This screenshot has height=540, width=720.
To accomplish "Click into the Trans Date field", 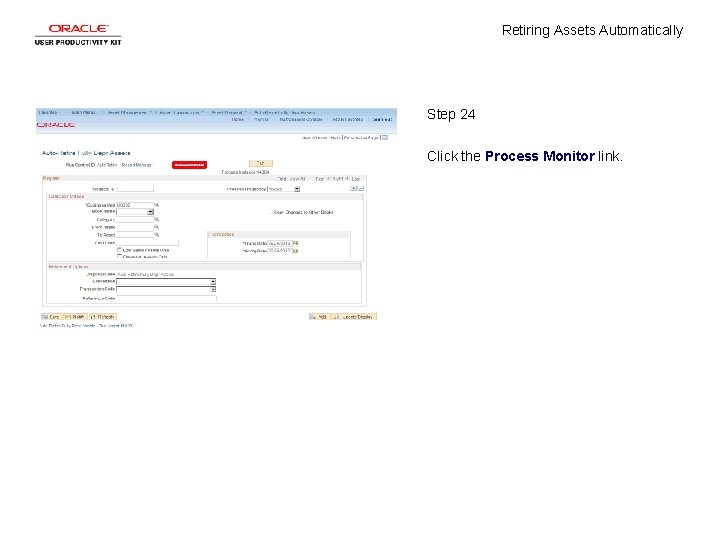I will point(280,243).
